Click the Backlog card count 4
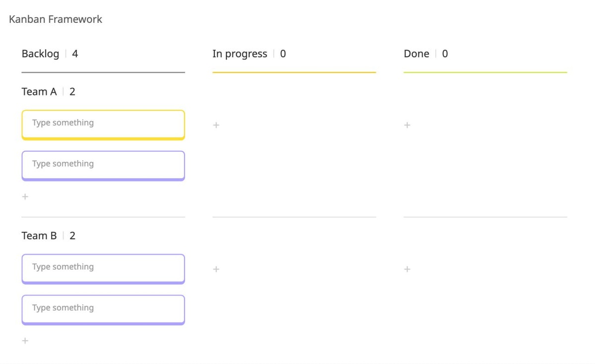 [x=75, y=54]
